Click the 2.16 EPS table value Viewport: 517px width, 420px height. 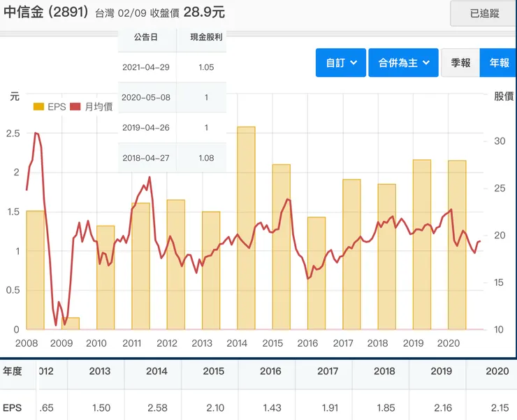[x=443, y=408]
